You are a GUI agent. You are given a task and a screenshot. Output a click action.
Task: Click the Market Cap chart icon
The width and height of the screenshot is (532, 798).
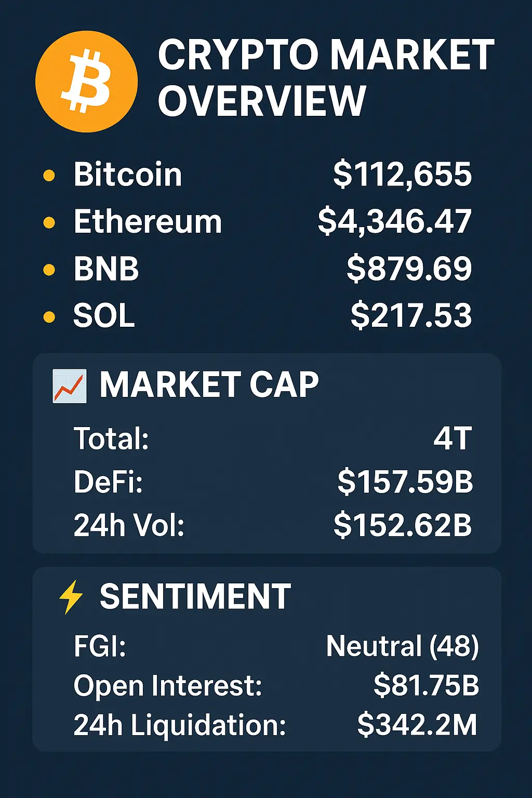pos(70,386)
